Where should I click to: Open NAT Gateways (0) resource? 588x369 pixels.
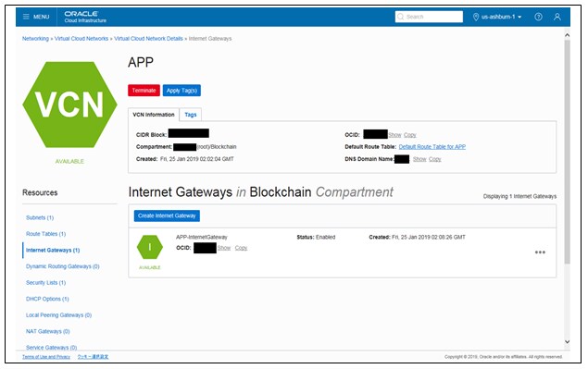tap(47, 331)
